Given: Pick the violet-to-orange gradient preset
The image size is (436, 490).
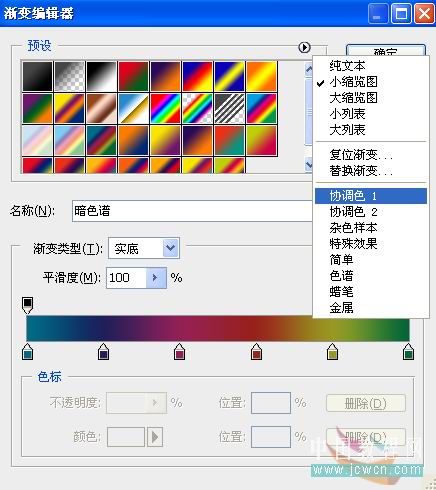Looking at the screenshot, I should click(166, 76).
